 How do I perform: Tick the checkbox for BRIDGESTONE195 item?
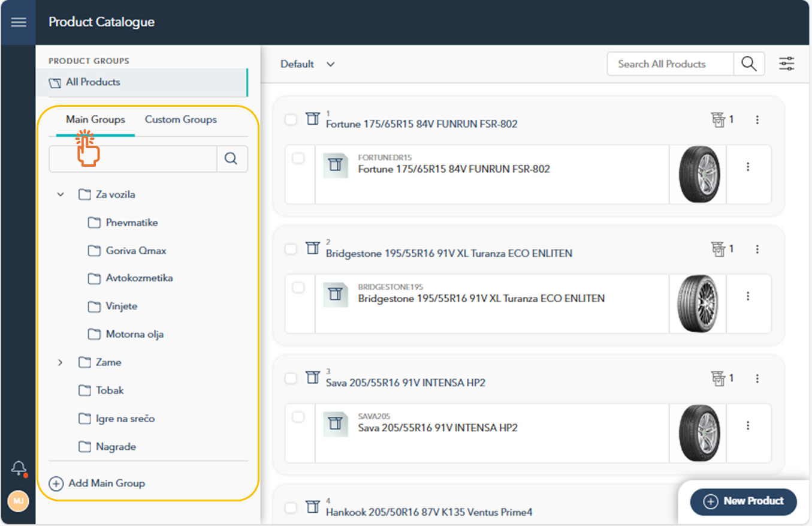(298, 288)
